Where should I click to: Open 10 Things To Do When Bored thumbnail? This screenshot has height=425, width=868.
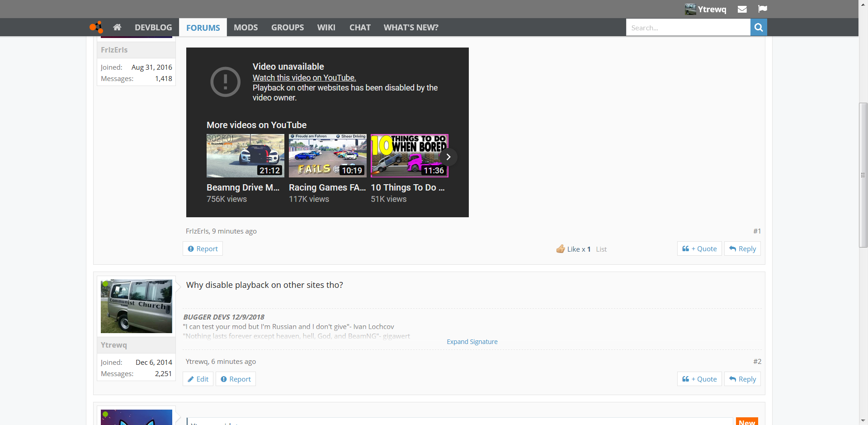[x=410, y=155]
